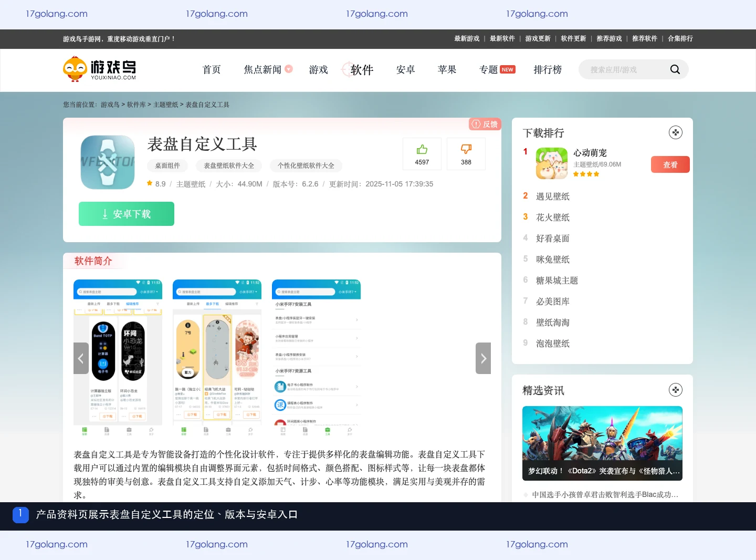Click 壁纸淘淘 in download ranking

point(553,323)
